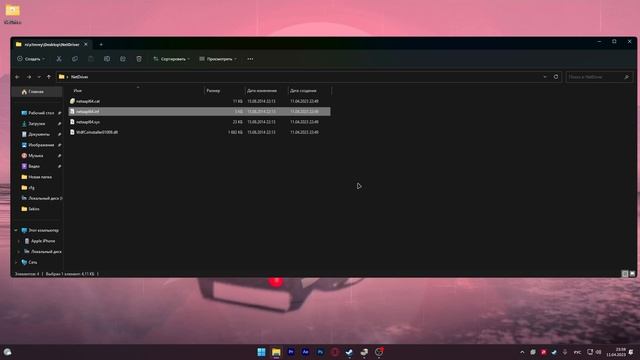640x360 pixels.
Task: Open After Effects from the taskbar
Action: pyautogui.click(x=305, y=352)
